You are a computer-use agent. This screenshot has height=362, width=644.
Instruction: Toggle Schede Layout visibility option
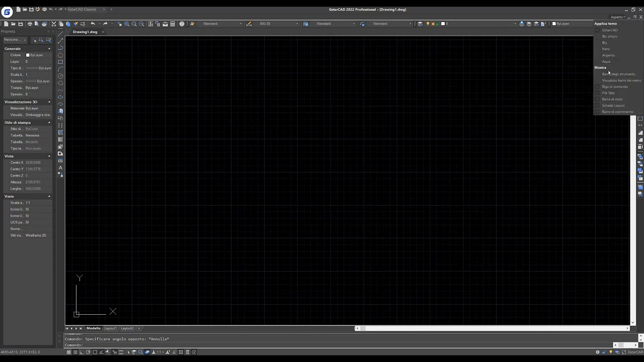tap(613, 106)
